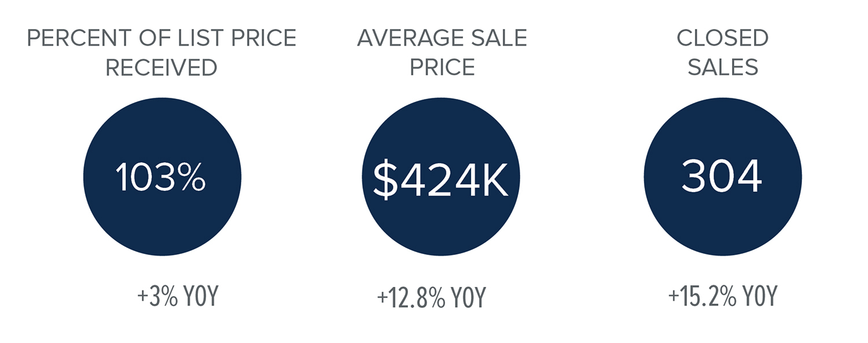Click the word "SALES" under Closed
Viewport: 868px width, 343px height.
(723, 68)
